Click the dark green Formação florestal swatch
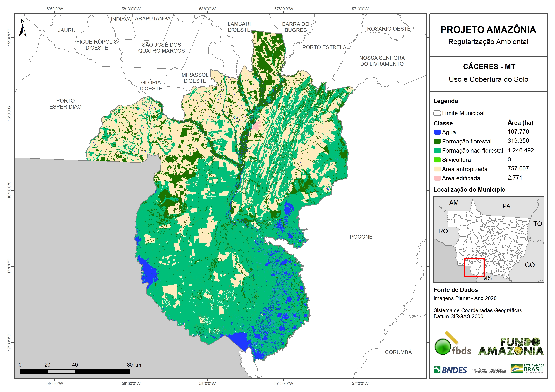Image resolution: width=555 pixels, height=392 pixels. (437, 141)
